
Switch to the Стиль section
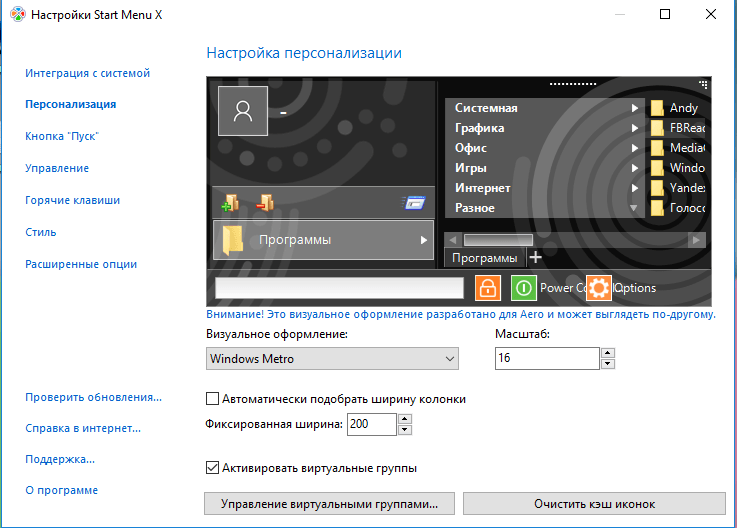coord(41,232)
